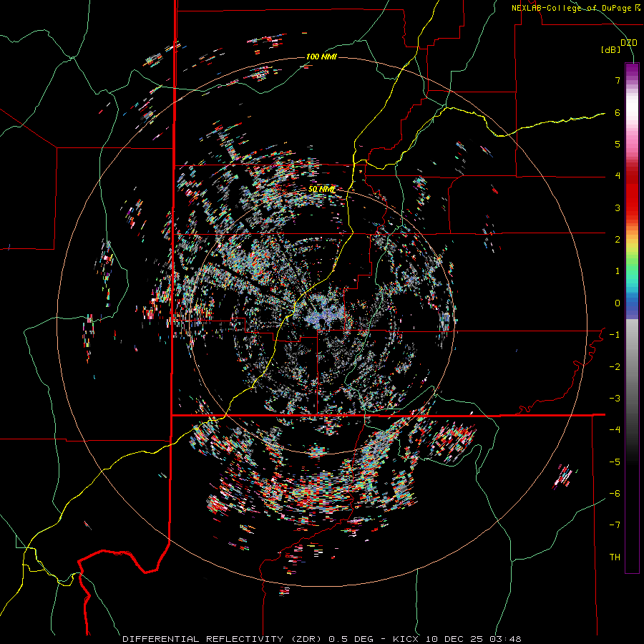Screen dimensions: 644x644
Task: Select the 1 dB scale label
Action: click(x=618, y=271)
